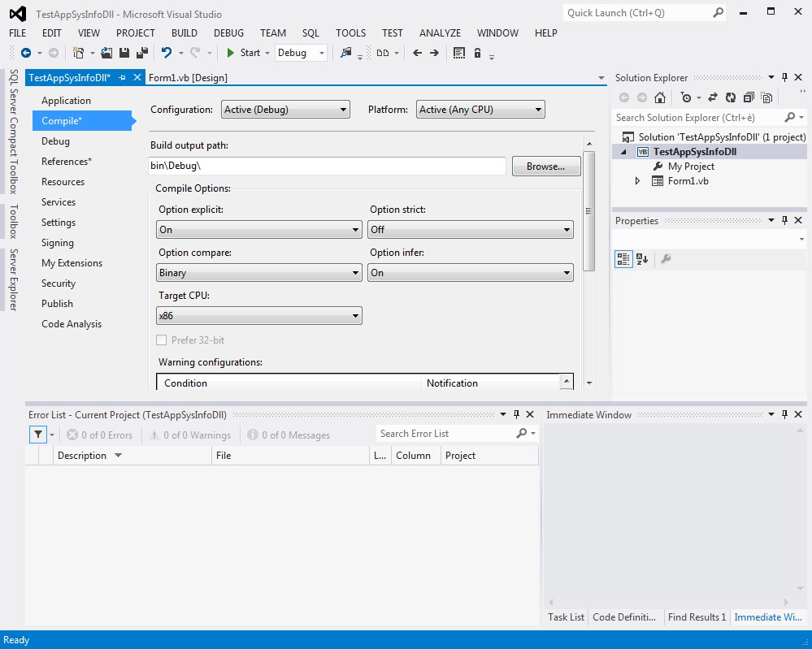Click the Navigate Backward toolbar icon
Screen dimensions: 812x649
26,53
